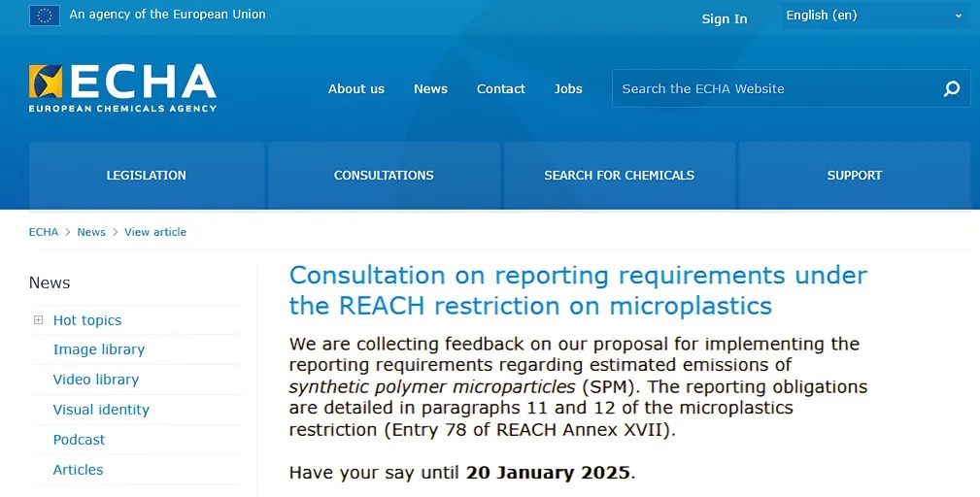Select News in the breadcrumb trail
The width and height of the screenshot is (980, 497).
pyautogui.click(x=91, y=232)
